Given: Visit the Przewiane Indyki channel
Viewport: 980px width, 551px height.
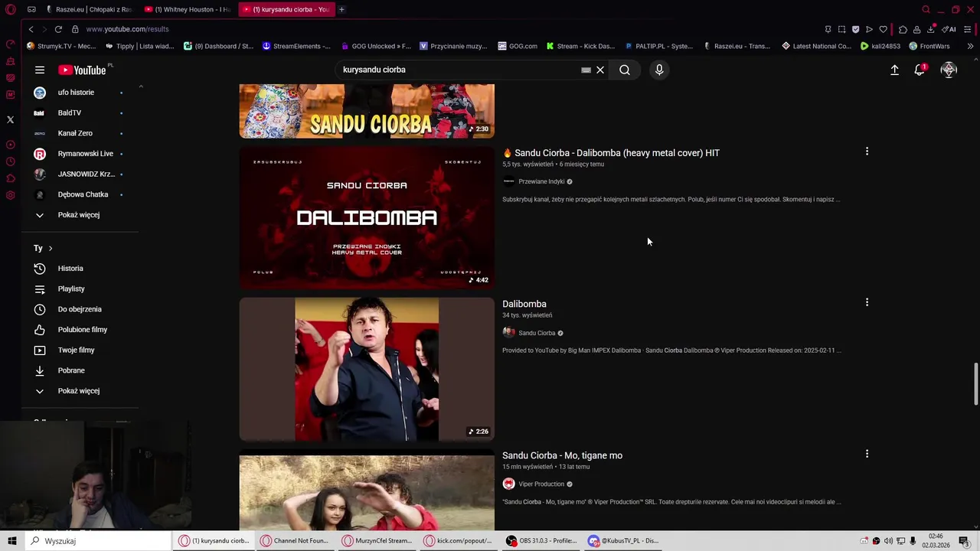Looking at the screenshot, I should click(541, 181).
